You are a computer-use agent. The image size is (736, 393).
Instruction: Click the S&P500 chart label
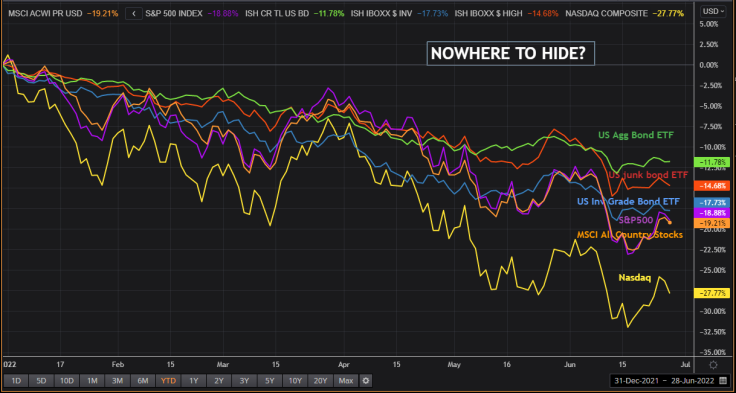pos(636,219)
